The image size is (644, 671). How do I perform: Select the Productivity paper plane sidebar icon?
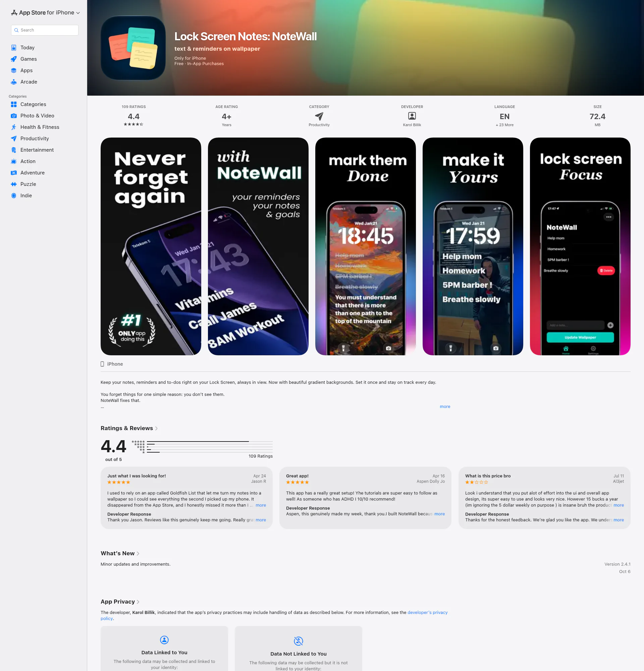click(14, 139)
